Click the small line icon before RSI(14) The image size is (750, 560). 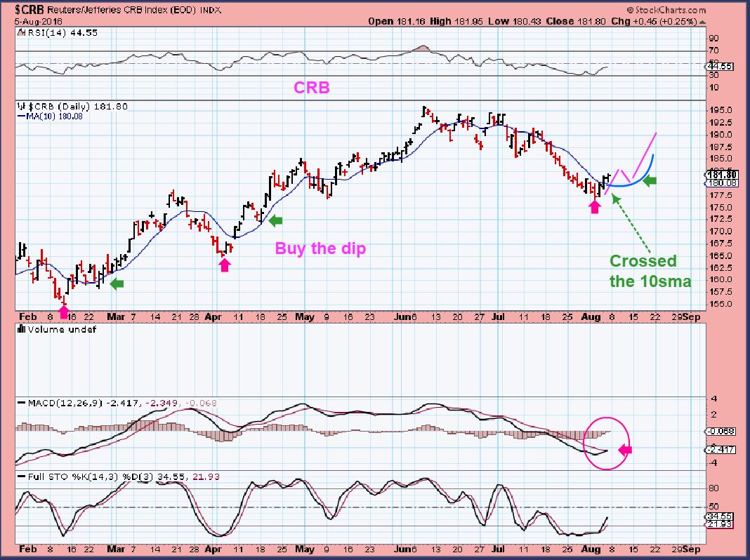click(22, 33)
